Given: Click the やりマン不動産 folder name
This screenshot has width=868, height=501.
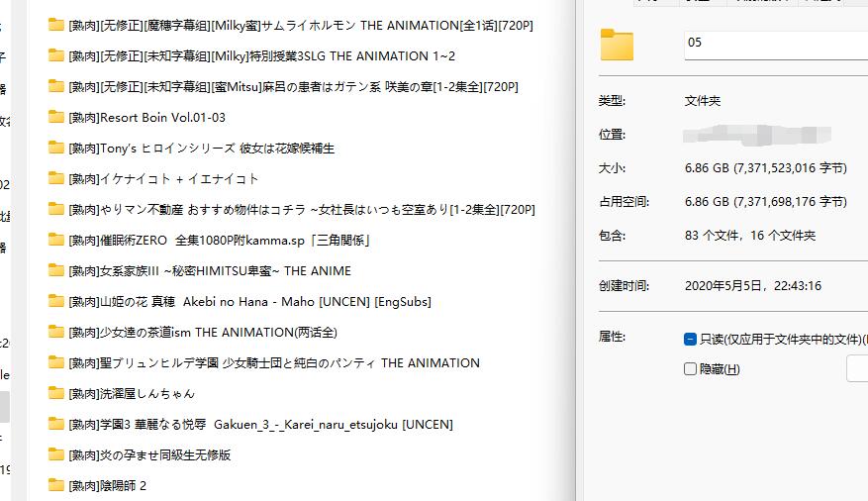Looking at the screenshot, I should coord(301,210).
